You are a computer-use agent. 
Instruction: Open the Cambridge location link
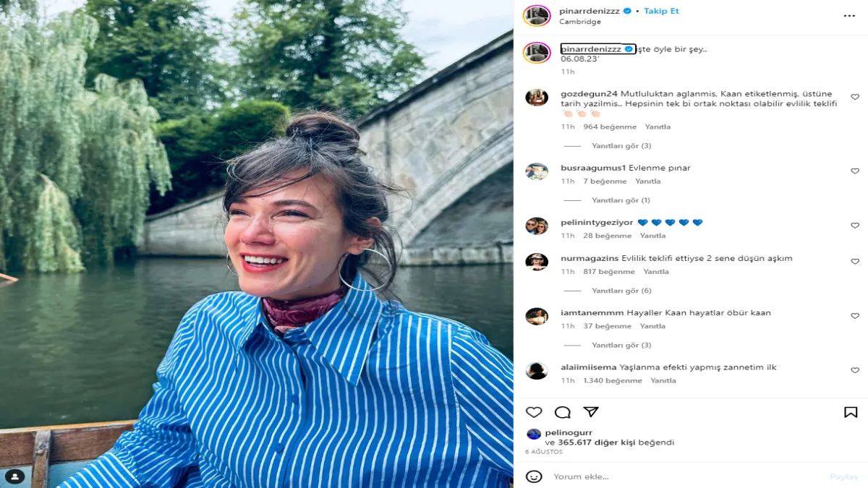click(x=580, y=22)
